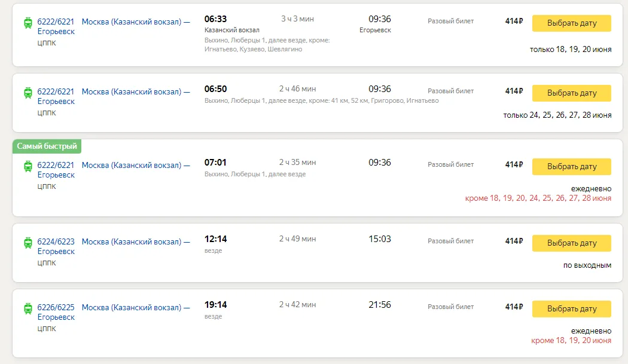Choose a date for the 19:14 train

(571, 309)
